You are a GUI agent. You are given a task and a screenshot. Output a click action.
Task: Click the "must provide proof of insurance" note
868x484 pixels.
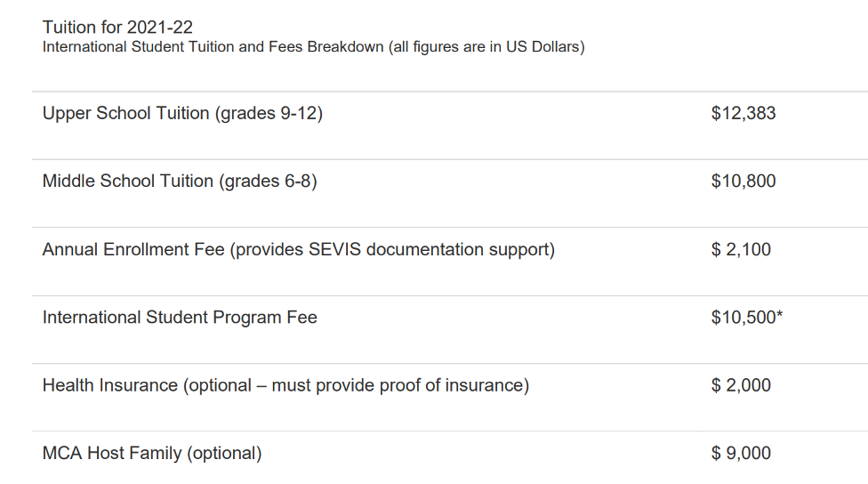click(398, 386)
